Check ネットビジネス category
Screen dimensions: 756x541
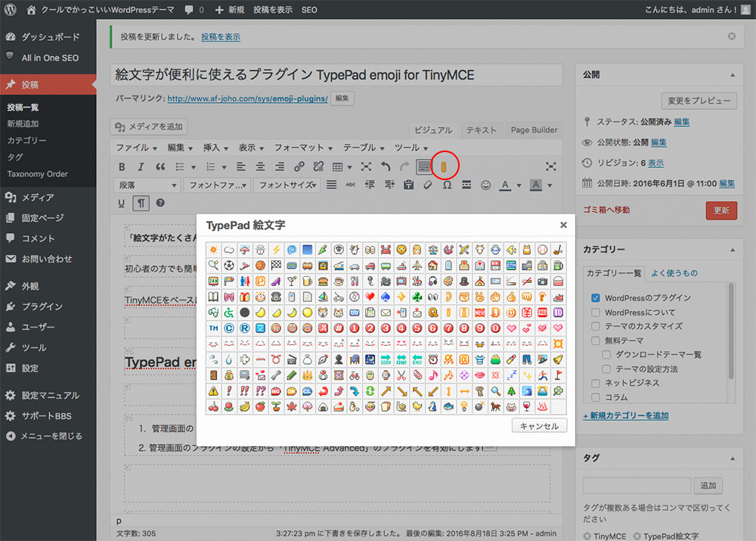(x=596, y=383)
